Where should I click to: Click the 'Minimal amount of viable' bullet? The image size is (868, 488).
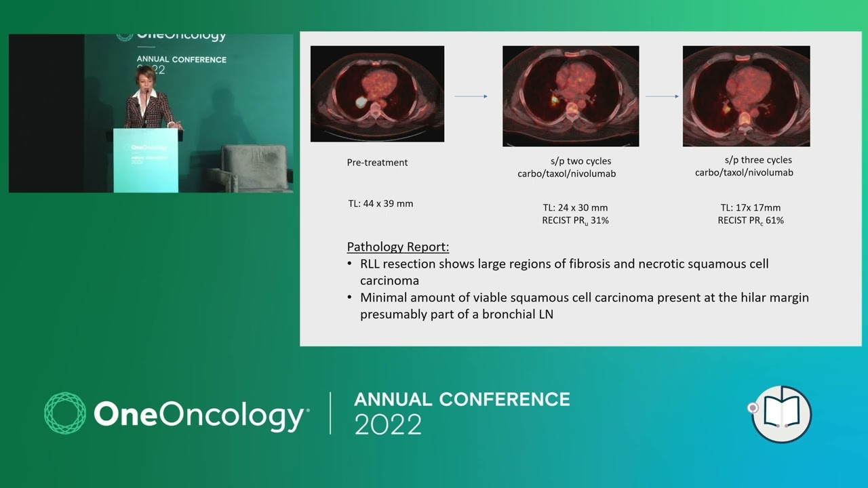(584, 306)
